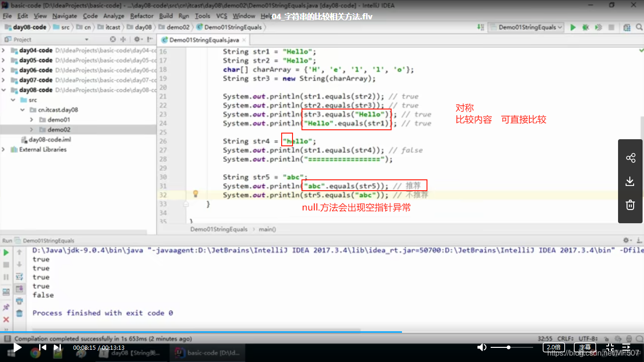Open the 2.0倍 playback speed selector
The height and width of the screenshot is (362, 644).
(x=553, y=347)
